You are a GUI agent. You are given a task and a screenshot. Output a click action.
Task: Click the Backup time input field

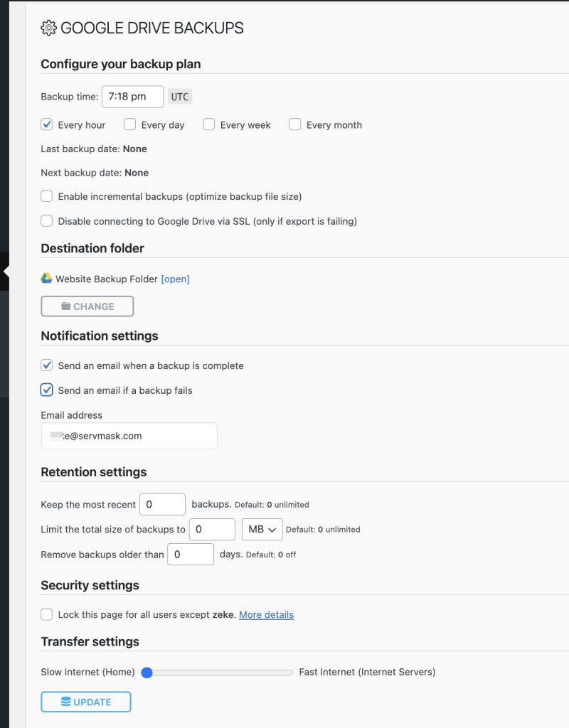point(132,97)
